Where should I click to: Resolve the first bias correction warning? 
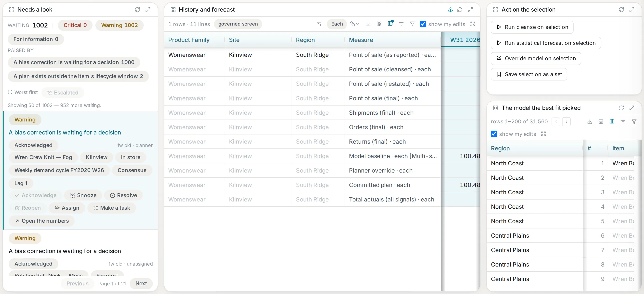[123, 195]
